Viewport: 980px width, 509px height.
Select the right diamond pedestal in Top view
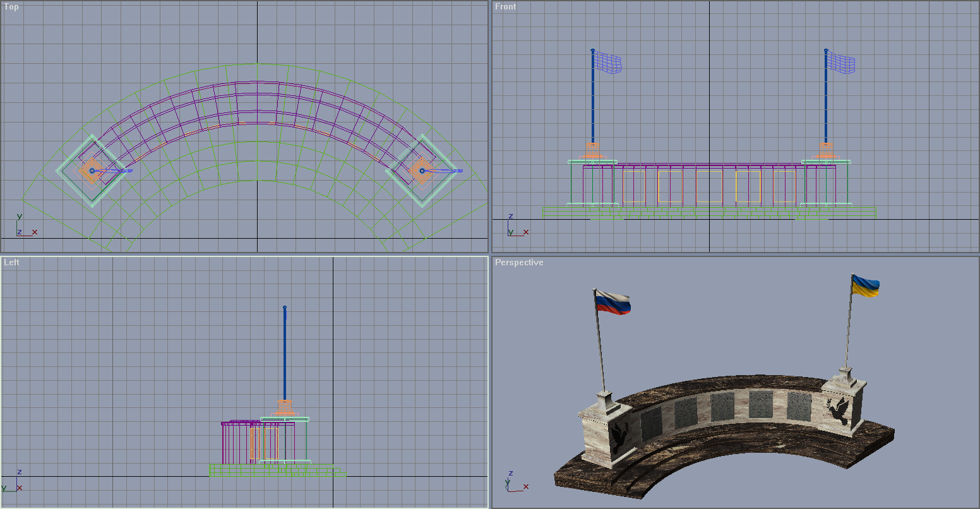click(422, 171)
